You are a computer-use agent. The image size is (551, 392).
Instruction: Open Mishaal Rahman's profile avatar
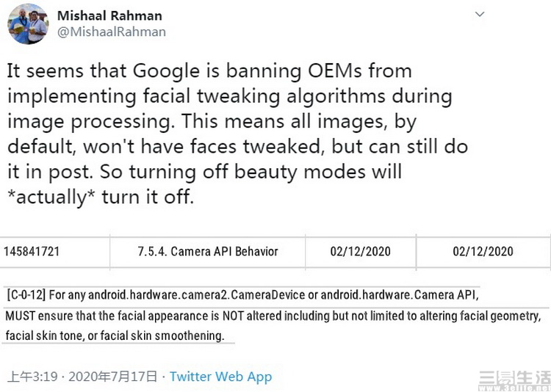[28, 23]
